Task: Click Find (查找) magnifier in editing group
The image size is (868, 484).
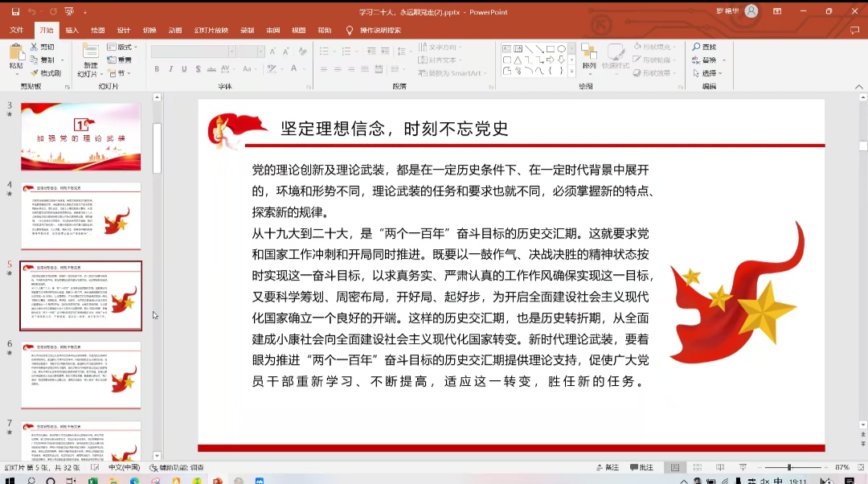Action: tap(703, 47)
